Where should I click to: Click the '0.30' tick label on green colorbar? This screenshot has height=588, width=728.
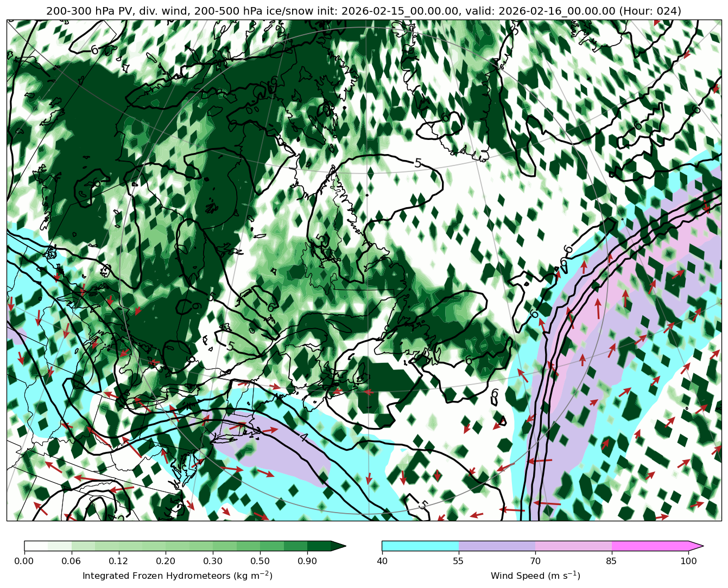coord(213,561)
